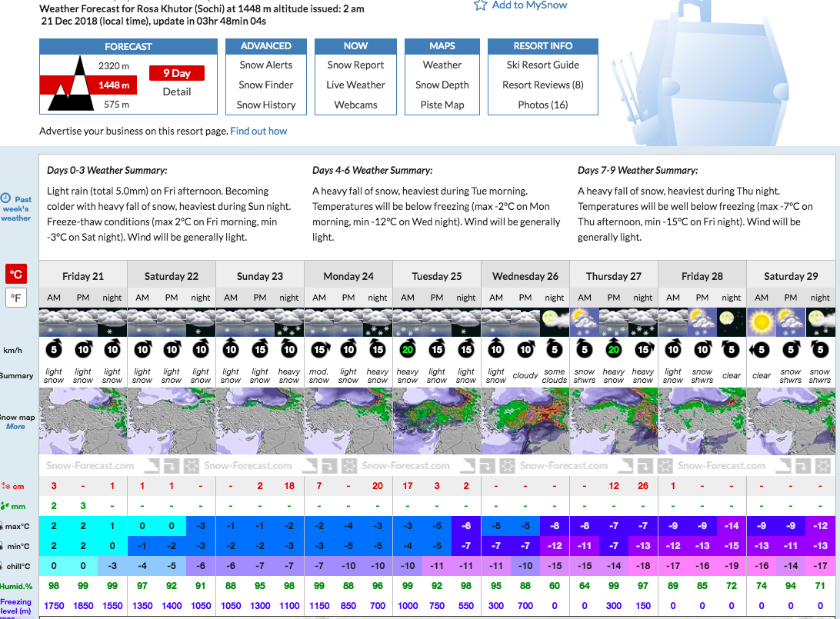Click the "Find out how" advertising link
The width and height of the screenshot is (840, 619).
pos(258,131)
